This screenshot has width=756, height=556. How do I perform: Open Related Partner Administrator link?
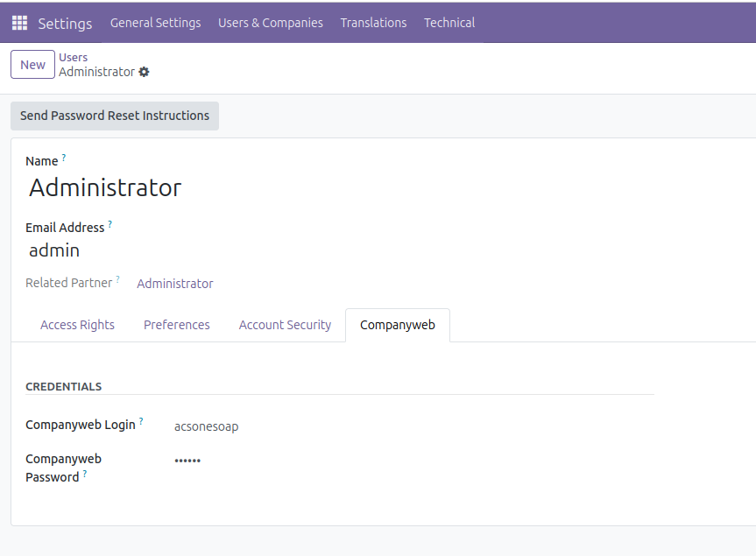tap(175, 284)
